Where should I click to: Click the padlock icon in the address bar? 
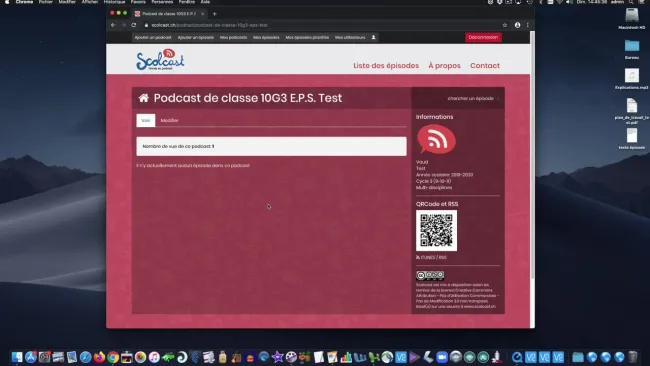(x=146, y=25)
